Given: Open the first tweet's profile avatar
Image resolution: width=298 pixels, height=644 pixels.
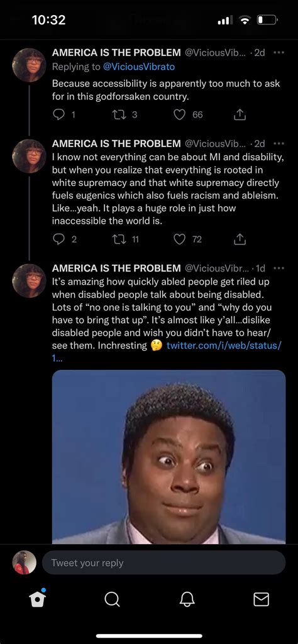Looking at the screenshot, I should click(29, 65).
